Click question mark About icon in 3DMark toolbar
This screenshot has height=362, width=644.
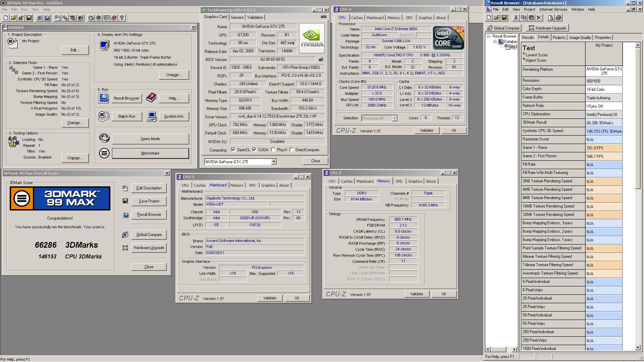tap(122, 18)
